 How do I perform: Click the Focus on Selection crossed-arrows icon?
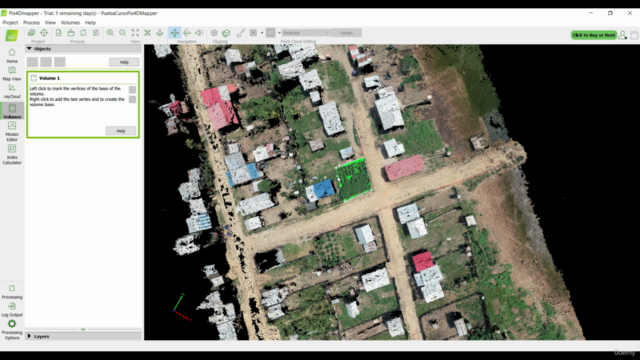tap(147, 33)
